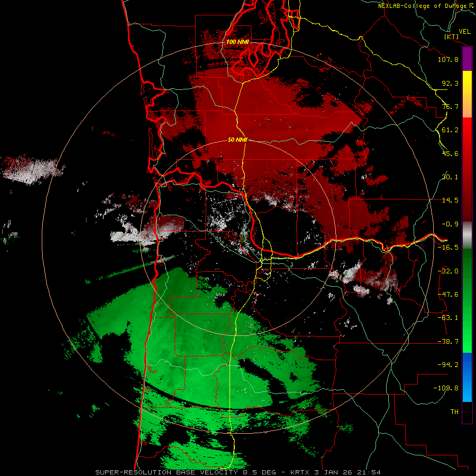This screenshot has height=476, width=476.
Task: Click the blue segment of the color bar
Action: click(467, 377)
